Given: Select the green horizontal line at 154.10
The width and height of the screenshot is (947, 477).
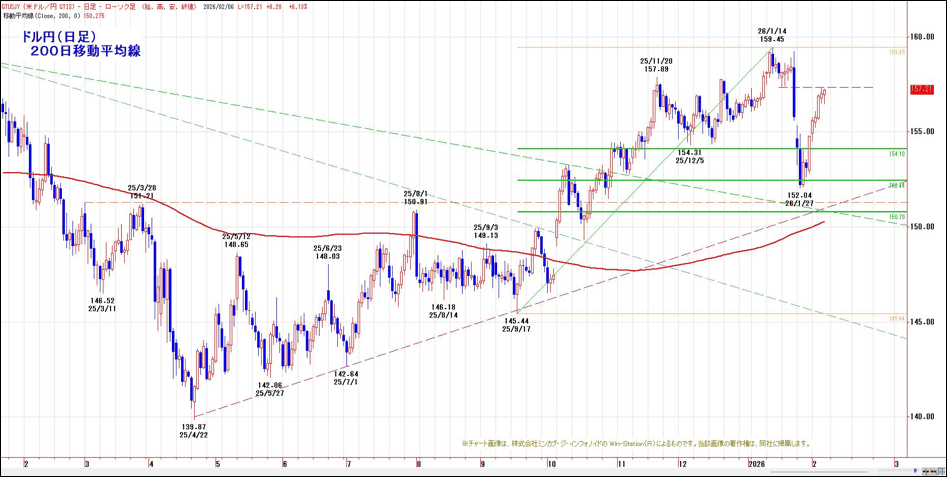Looking at the screenshot, I should click(x=700, y=149).
